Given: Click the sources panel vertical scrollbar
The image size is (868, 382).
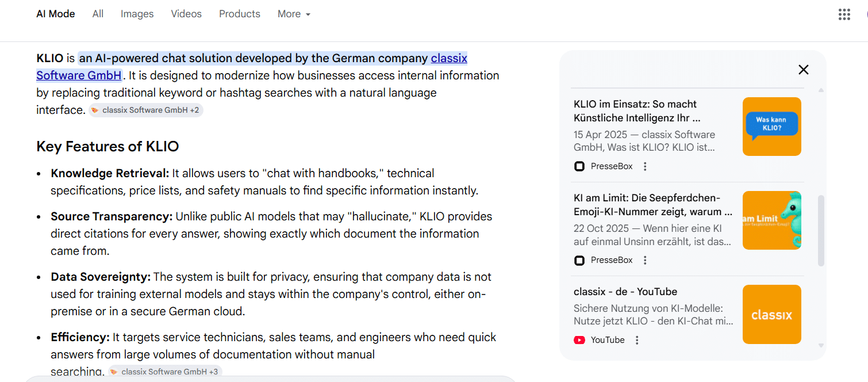Looking at the screenshot, I should coord(821,230).
